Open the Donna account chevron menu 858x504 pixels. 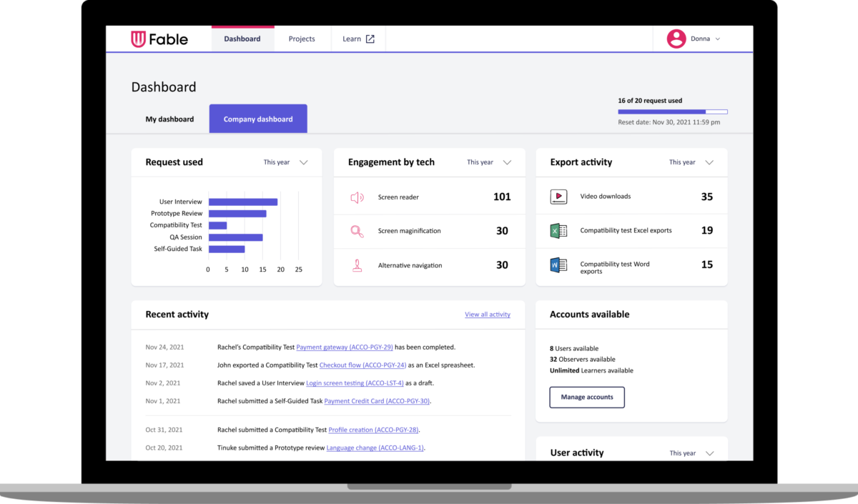[x=717, y=39]
